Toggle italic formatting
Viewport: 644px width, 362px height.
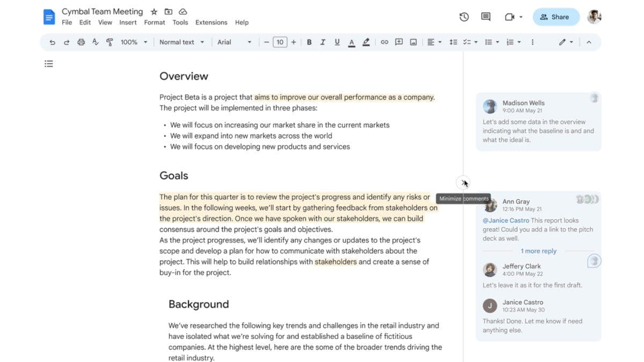323,42
